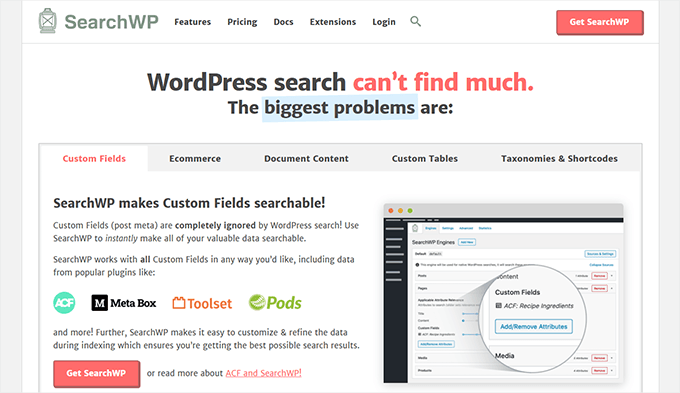The height and width of the screenshot is (393, 680).
Task: Click the Meta Box logo
Action: 124,303
